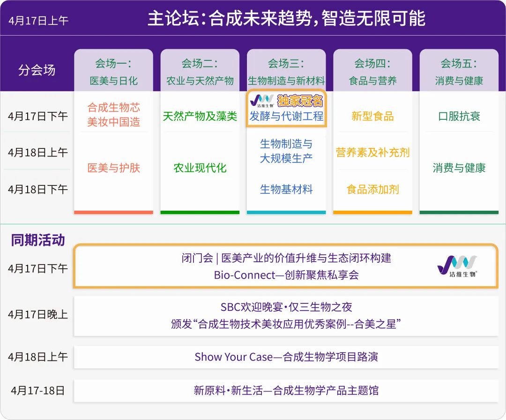Click the small 洁维生物 logo beside 独家冠名
This screenshot has height=420, width=506.
(262, 101)
